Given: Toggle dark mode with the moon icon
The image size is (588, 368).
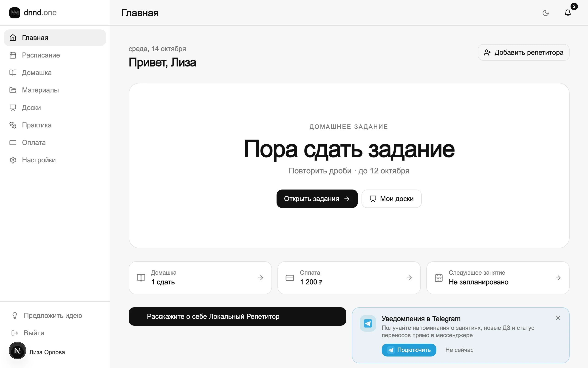Looking at the screenshot, I should (x=546, y=13).
